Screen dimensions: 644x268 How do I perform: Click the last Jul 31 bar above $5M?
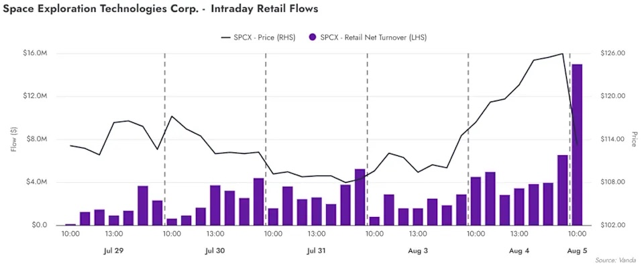360,197
